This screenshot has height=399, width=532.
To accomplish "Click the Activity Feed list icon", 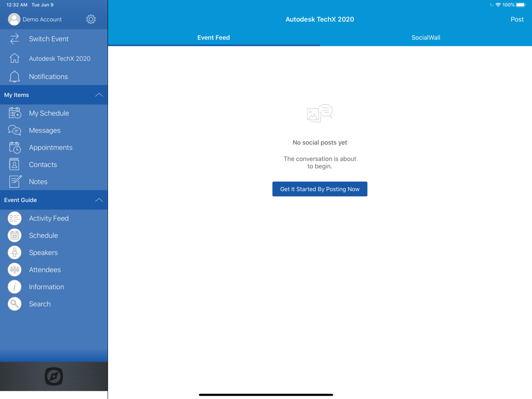I will [x=14, y=219].
